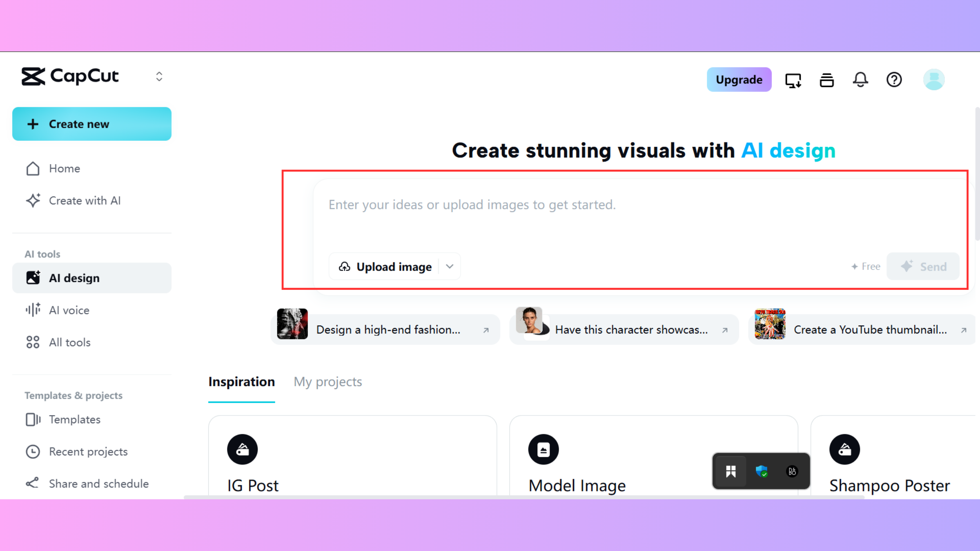Click the Model Image card icon
980x551 pixels.
(x=543, y=449)
